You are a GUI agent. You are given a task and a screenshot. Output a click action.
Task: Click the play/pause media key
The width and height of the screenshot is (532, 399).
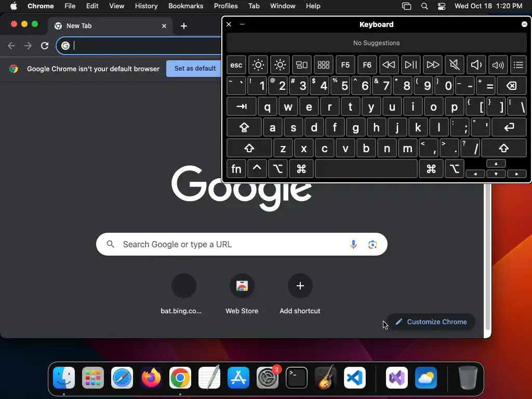[x=411, y=65]
